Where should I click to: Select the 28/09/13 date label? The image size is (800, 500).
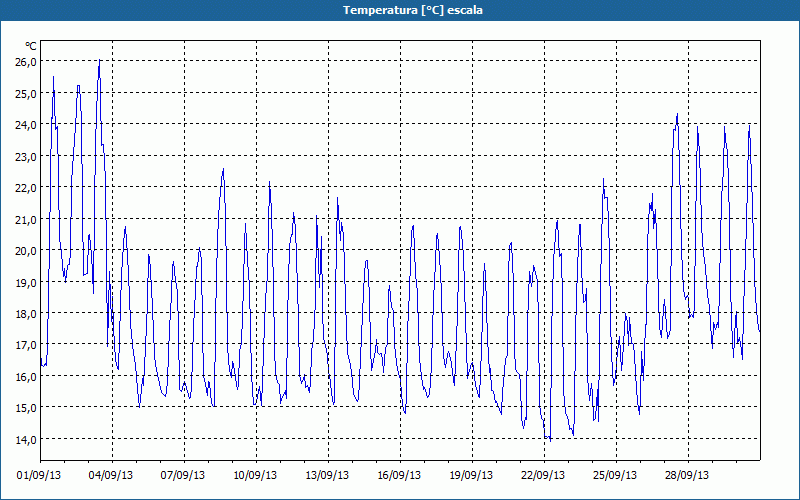(687, 476)
